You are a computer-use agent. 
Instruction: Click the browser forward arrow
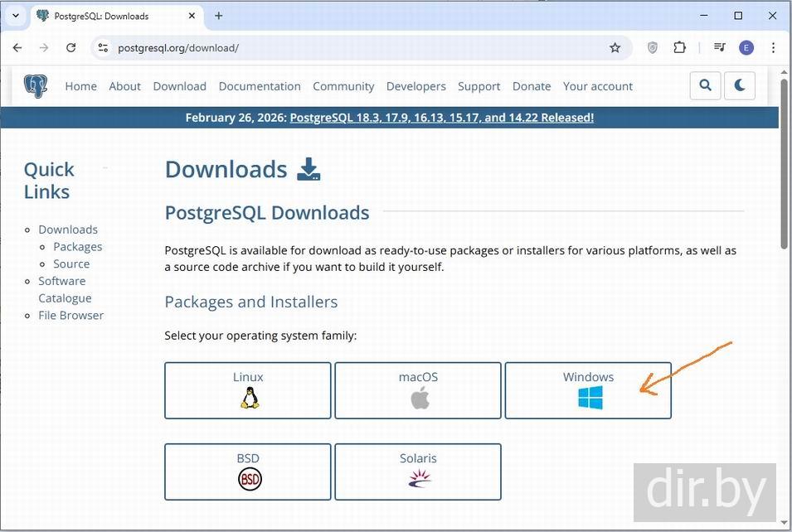pyautogui.click(x=45, y=47)
